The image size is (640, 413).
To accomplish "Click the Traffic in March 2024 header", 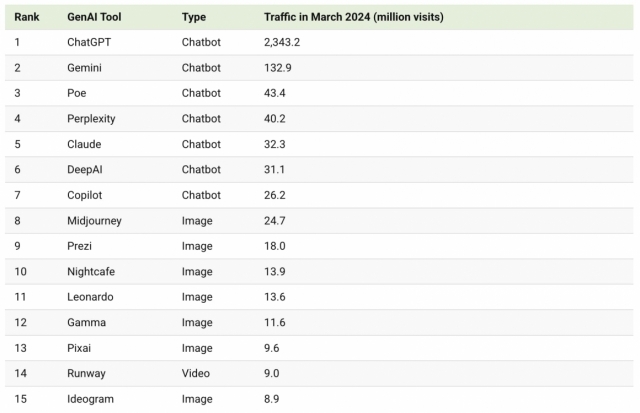I will click(x=353, y=17).
